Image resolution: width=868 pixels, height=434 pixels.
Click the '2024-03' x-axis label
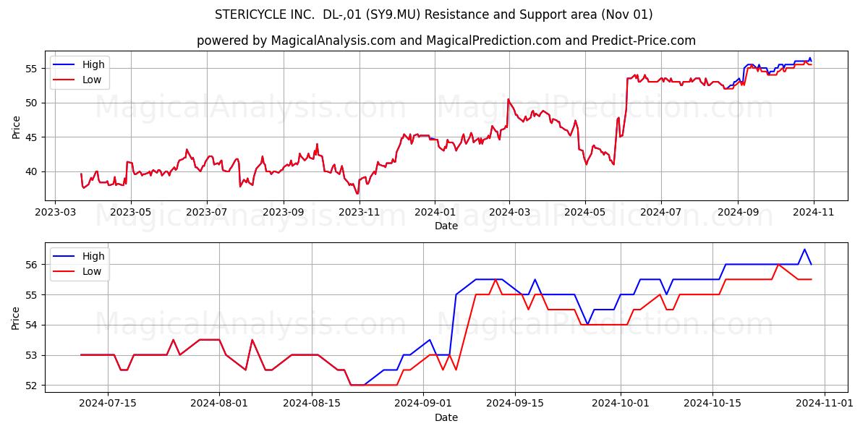click(x=509, y=213)
